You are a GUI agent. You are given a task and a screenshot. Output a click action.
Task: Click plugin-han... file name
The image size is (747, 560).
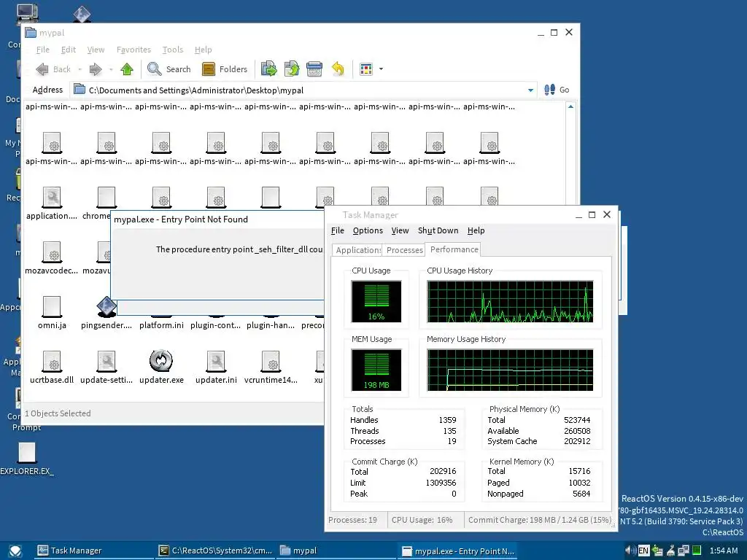[x=271, y=325]
